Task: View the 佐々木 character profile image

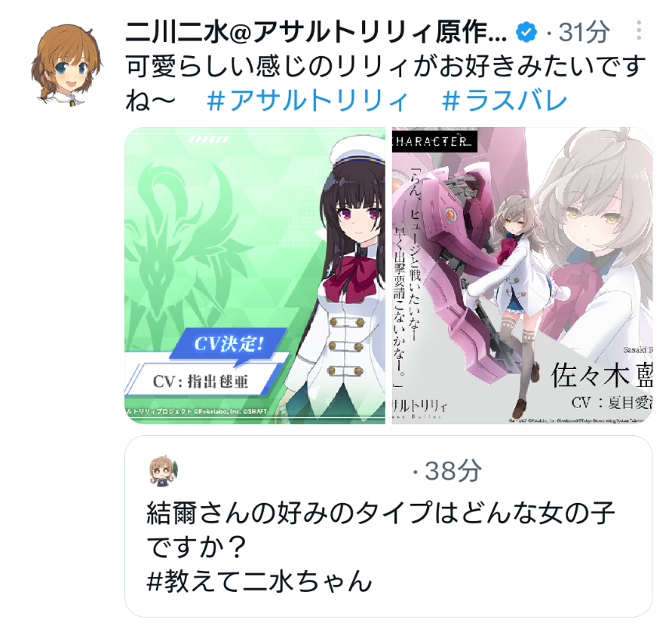Action: (x=522, y=275)
